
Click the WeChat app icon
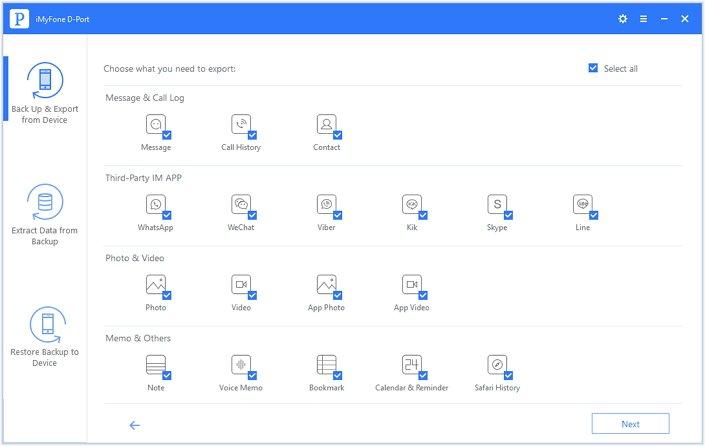click(x=241, y=205)
